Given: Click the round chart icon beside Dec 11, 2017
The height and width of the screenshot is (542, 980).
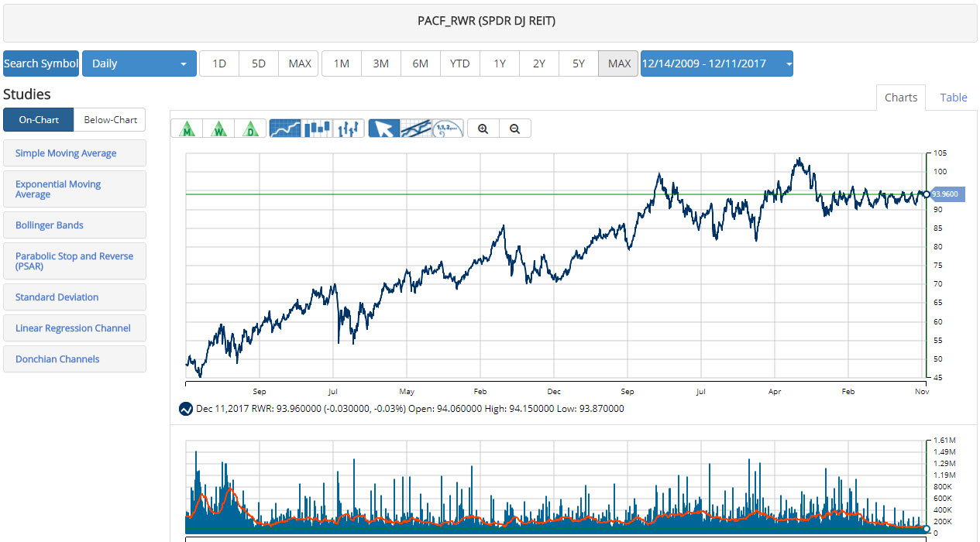Looking at the screenshot, I should click(x=186, y=409).
